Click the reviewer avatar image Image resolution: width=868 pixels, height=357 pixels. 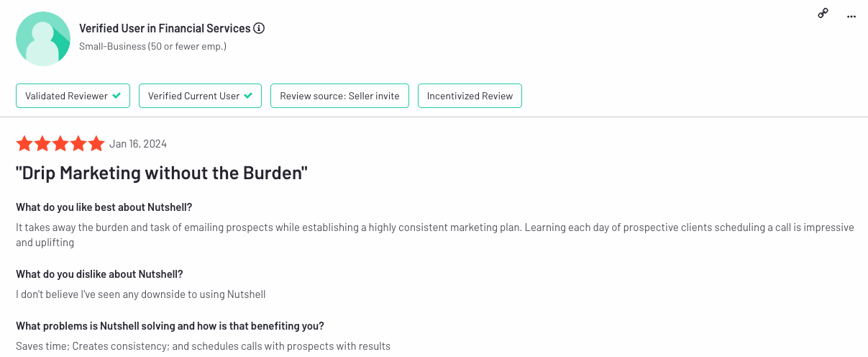tap(43, 39)
